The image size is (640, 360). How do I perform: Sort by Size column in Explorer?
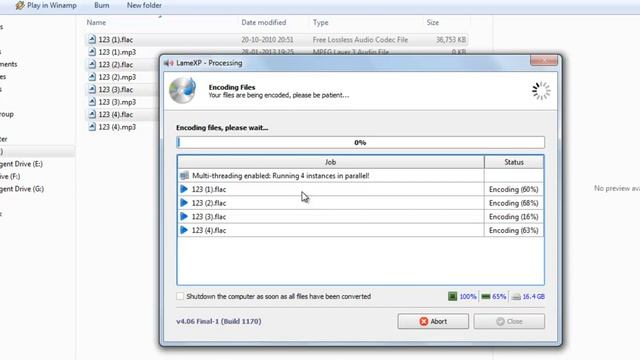pyautogui.click(x=433, y=22)
